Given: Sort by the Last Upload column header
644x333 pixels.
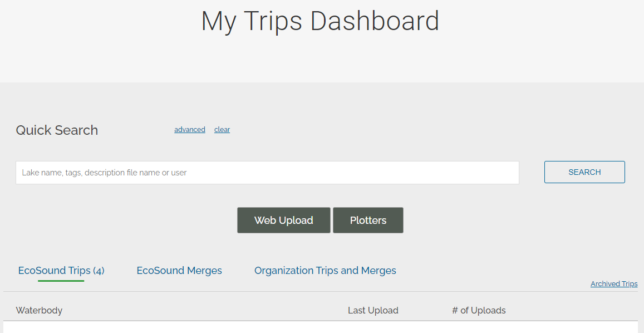Looking at the screenshot, I should [x=373, y=310].
